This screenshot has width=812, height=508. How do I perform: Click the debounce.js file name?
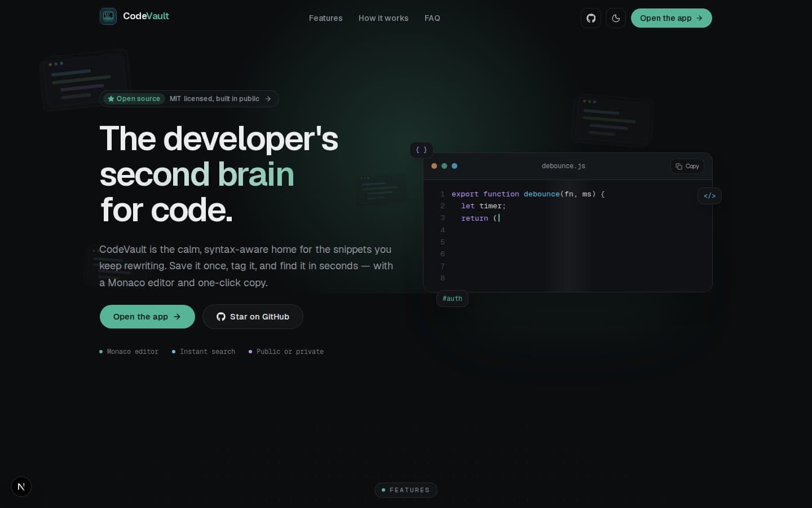pos(563,166)
